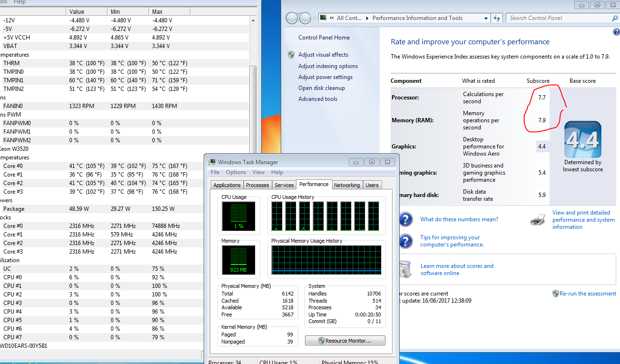This screenshot has height=364, width=620.
Task: Click the refresh icon beside the address bar
Action: [497, 18]
